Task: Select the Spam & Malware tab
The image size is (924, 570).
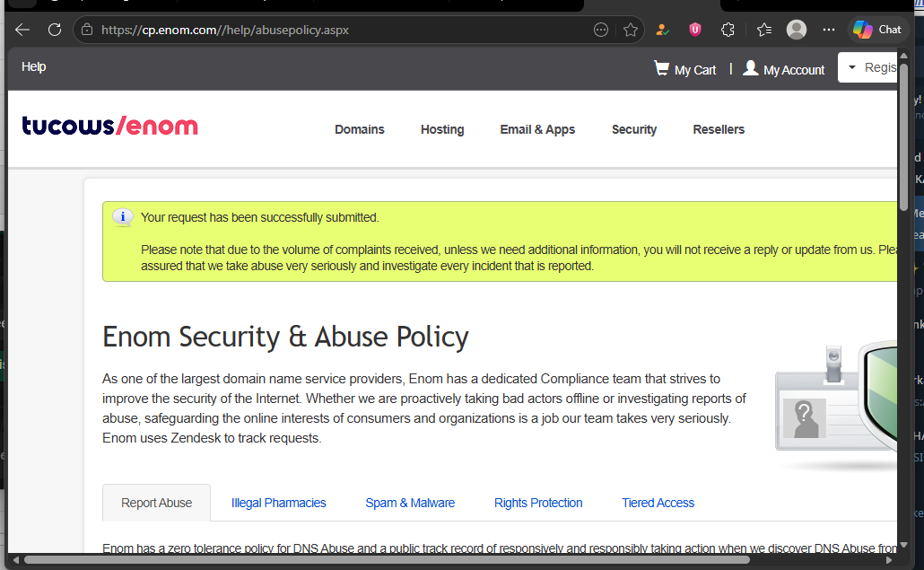Action: click(410, 503)
